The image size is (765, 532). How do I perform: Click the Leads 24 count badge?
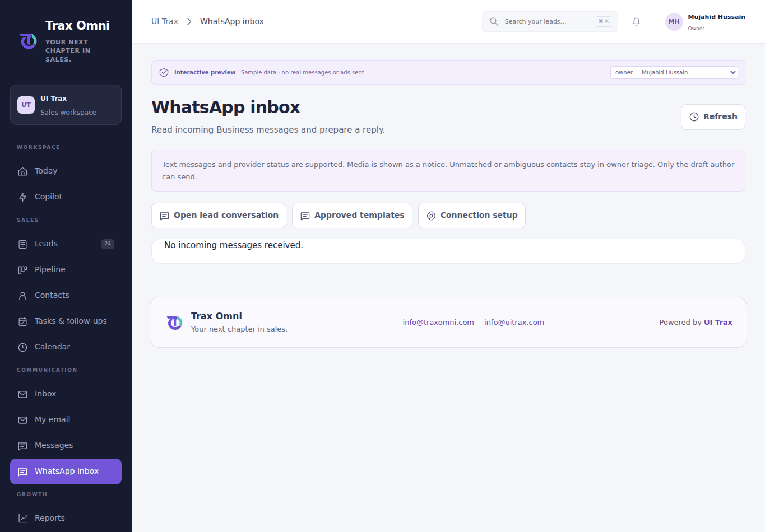108,244
